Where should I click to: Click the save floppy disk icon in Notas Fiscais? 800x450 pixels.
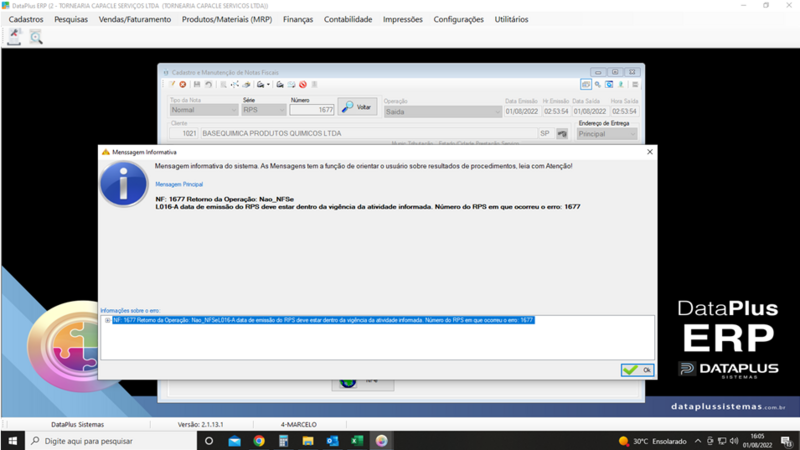197,85
